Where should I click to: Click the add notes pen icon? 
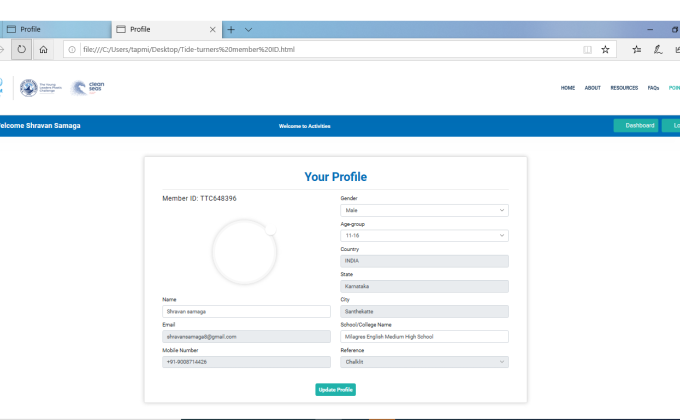click(658, 49)
